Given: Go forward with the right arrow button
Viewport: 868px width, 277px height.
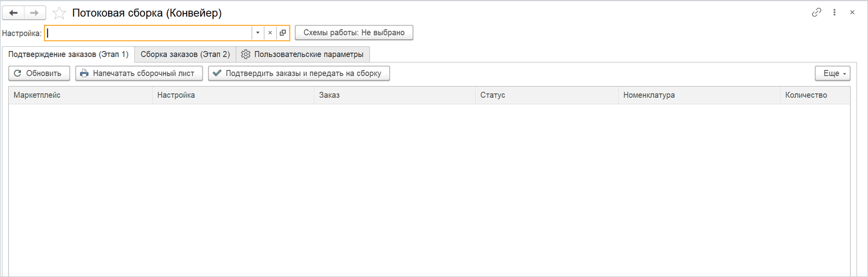Looking at the screenshot, I should [x=35, y=12].
